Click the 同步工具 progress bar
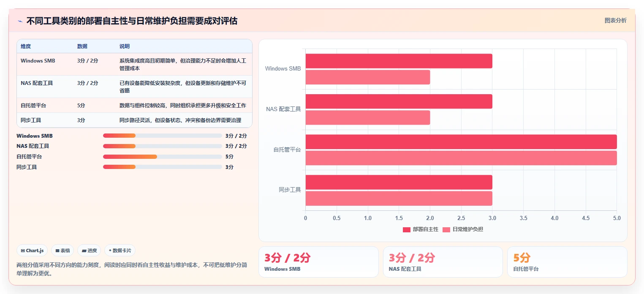 163,167
